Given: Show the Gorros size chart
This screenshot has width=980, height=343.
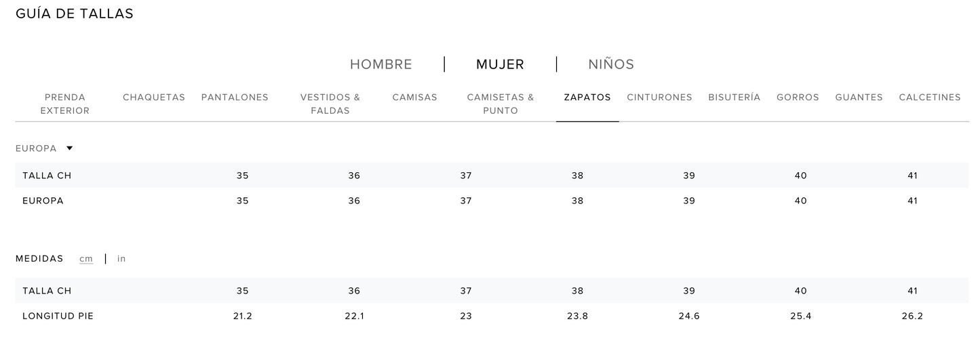Looking at the screenshot, I should (x=798, y=97).
